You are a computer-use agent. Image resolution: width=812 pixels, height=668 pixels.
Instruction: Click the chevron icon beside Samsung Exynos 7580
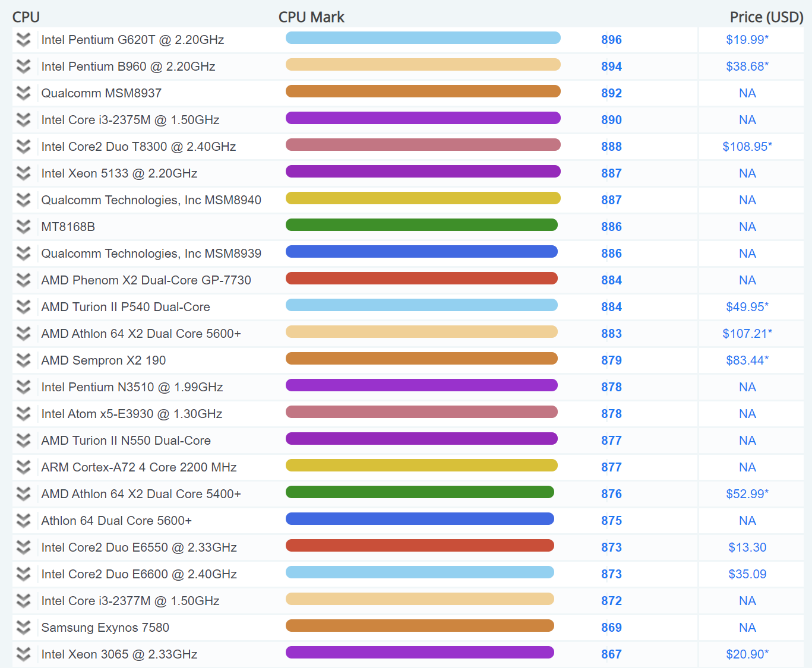pyautogui.click(x=23, y=628)
